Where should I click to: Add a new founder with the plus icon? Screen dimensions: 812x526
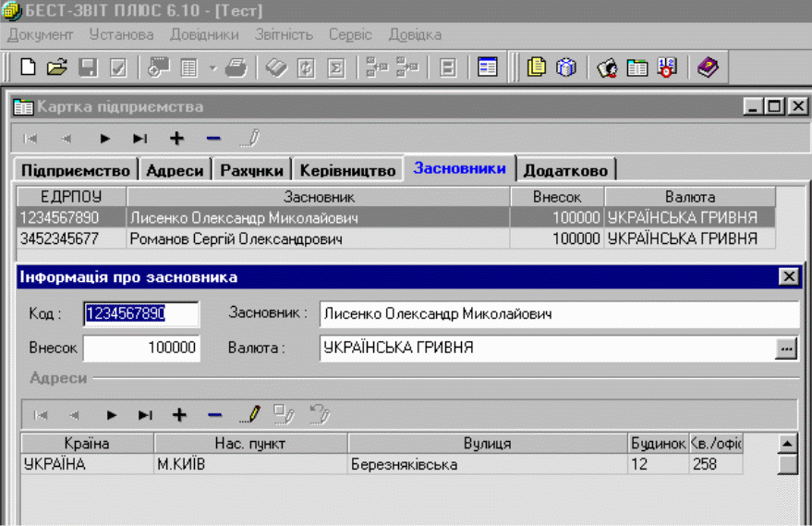click(176, 139)
